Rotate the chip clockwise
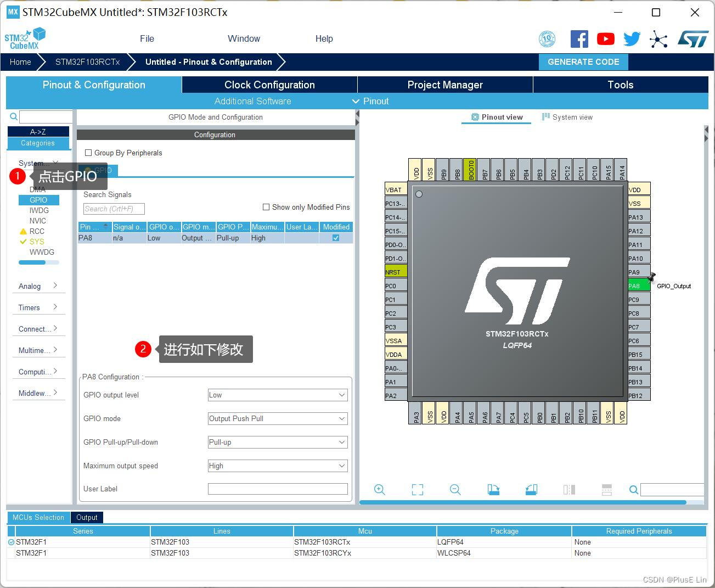The image size is (715, 588). [x=493, y=490]
